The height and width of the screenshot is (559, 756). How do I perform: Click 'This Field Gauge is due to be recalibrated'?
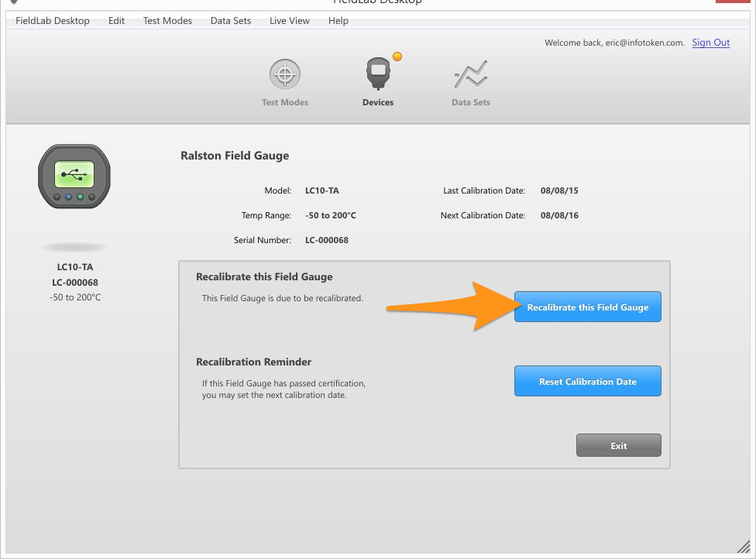tap(282, 298)
